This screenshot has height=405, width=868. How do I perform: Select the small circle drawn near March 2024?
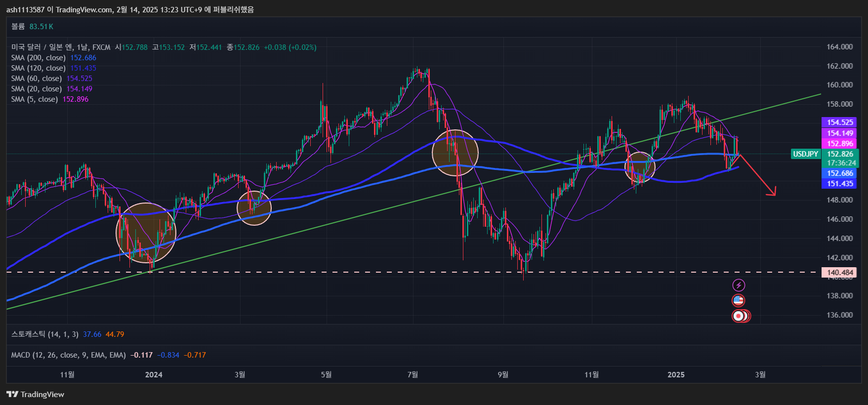click(x=254, y=208)
